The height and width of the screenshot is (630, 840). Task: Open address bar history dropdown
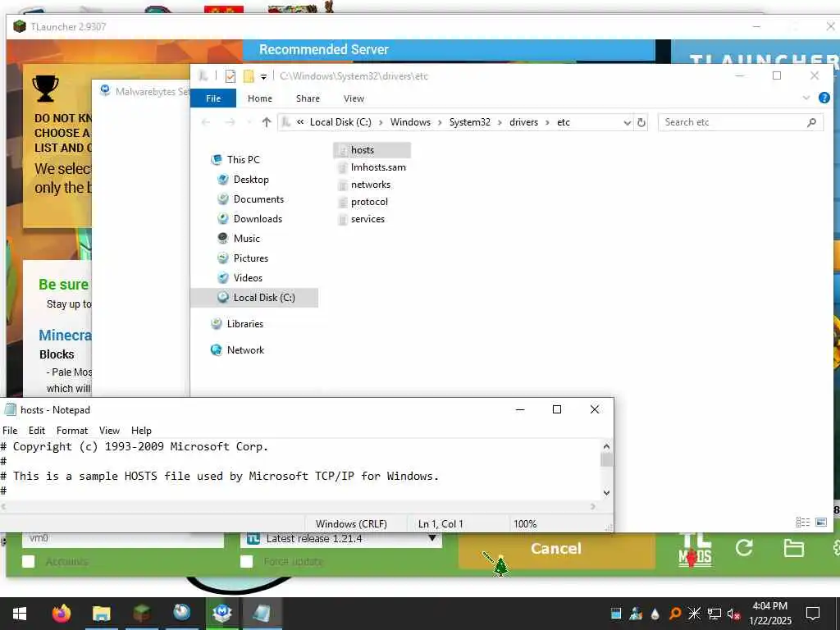[627, 123]
